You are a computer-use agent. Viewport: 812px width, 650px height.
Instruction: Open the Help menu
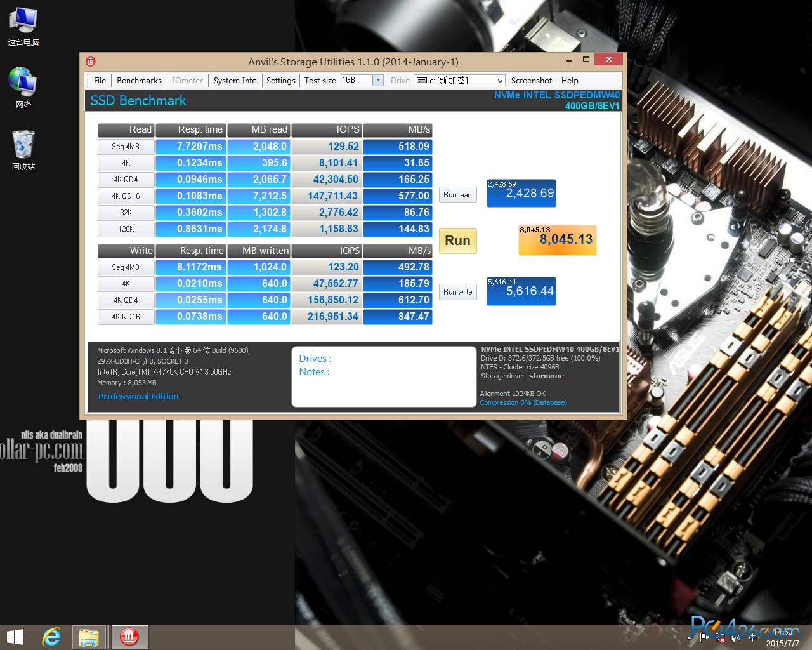tap(570, 81)
